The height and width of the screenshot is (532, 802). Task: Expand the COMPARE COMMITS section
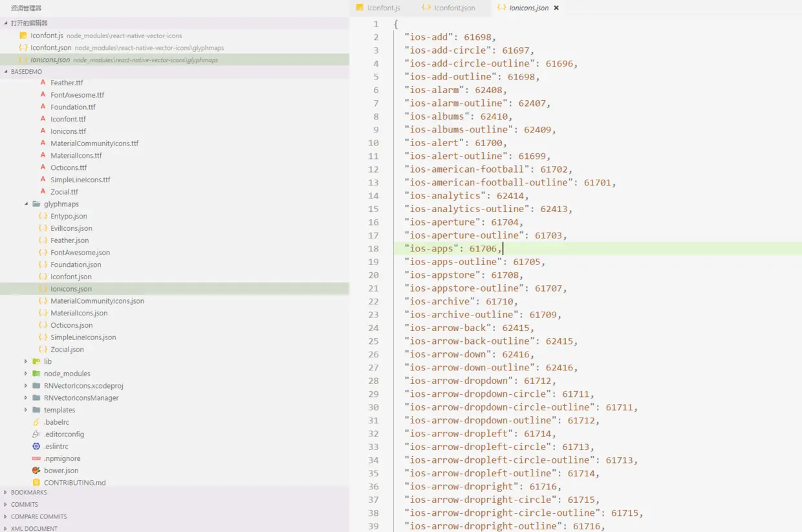tap(6, 516)
